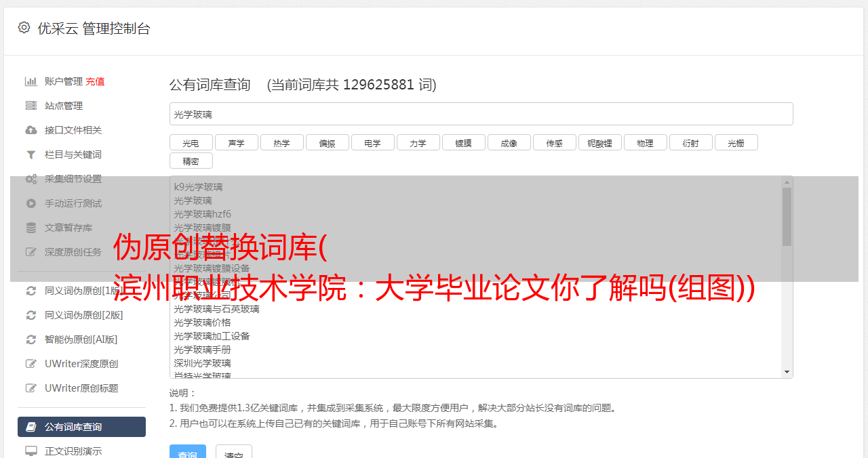Choose the 电学 tag button
Screen dimensions: 868x458
click(372, 142)
